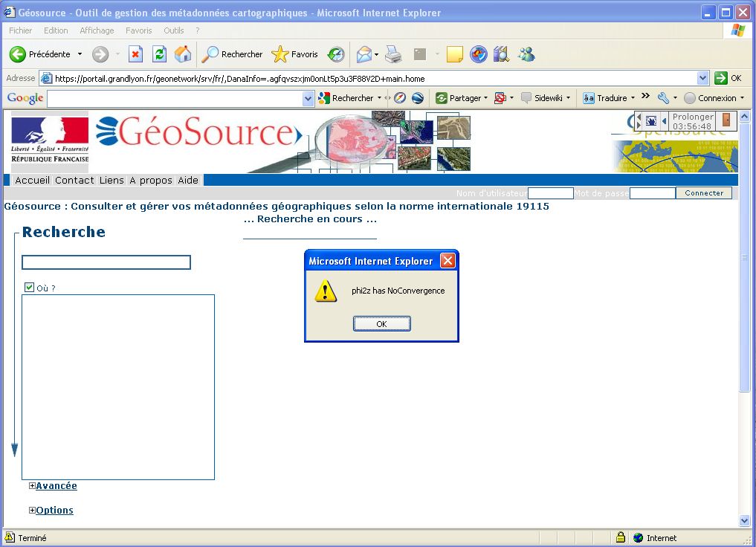This screenshot has width=756, height=547.
Task: Click the Sidewiki speech bubble icon
Action: [x=526, y=98]
